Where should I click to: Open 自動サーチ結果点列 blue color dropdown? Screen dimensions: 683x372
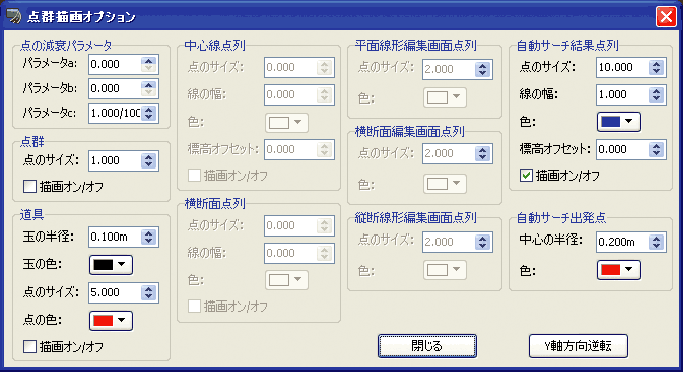pyautogui.click(x=619, y=122)
